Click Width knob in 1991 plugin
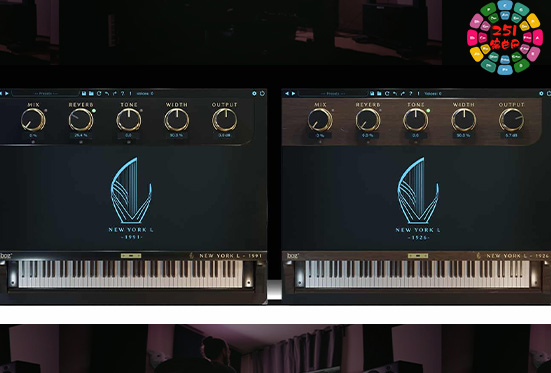 point(176,120)
